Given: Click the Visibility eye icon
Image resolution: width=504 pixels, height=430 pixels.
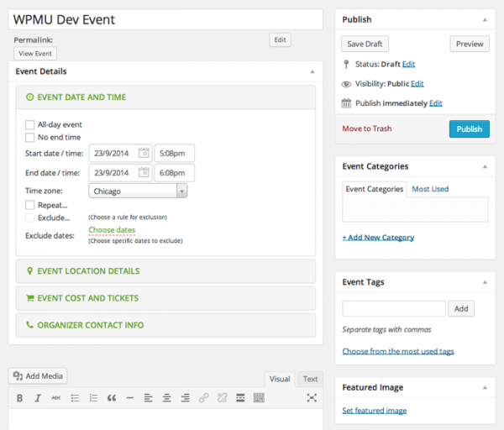Looking at the screenshot, I should (346, 84).
